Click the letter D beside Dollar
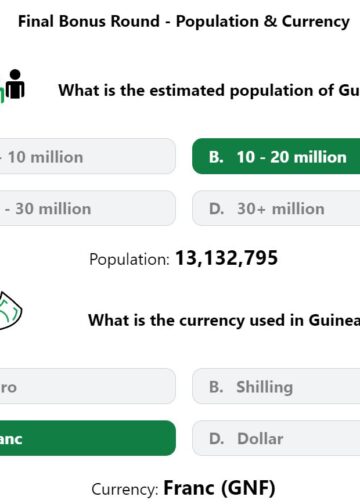Screen dimensions: 360x504 point(217,439)
